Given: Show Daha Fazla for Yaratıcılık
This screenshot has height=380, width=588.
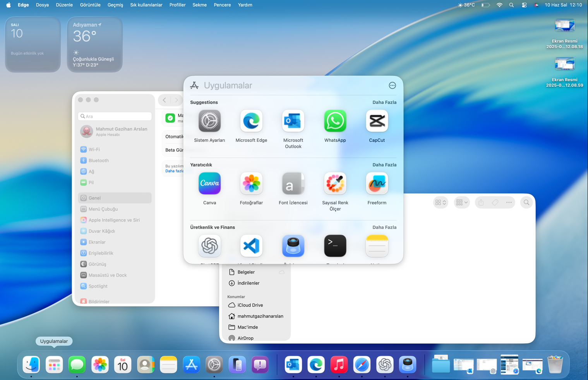Looking at the screenshot, I should coord(384,165).
